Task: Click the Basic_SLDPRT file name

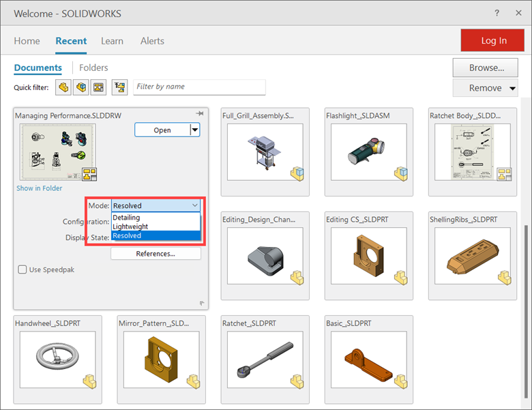Action: pyautogui.click(x=349, y=323)
